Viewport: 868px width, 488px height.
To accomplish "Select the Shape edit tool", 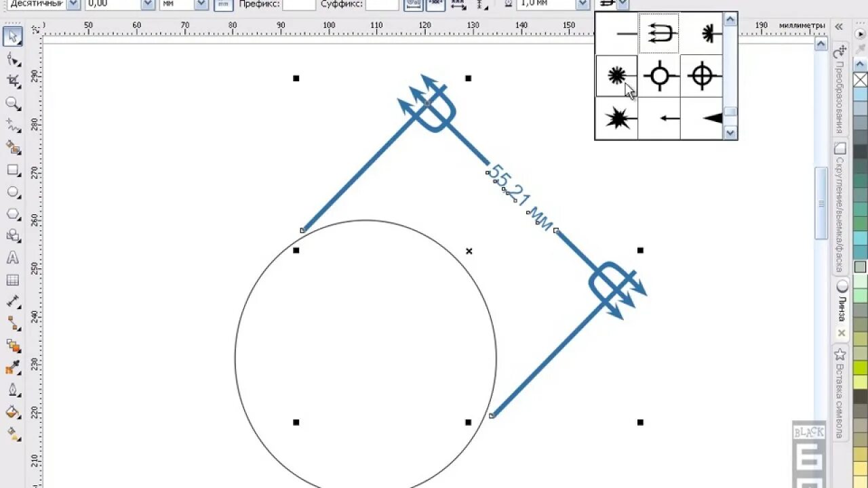I will tap(12, 60).
